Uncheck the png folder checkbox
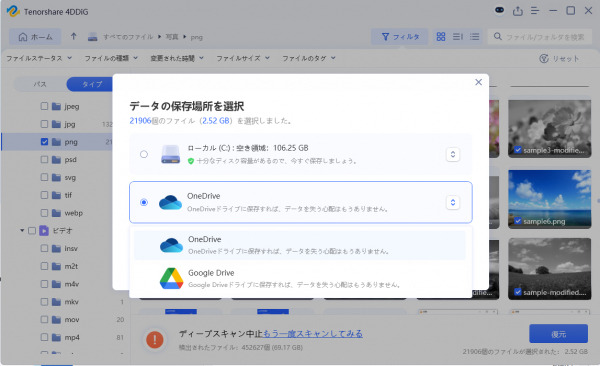The height and width of the screenshot is (366, 600). 44,142
